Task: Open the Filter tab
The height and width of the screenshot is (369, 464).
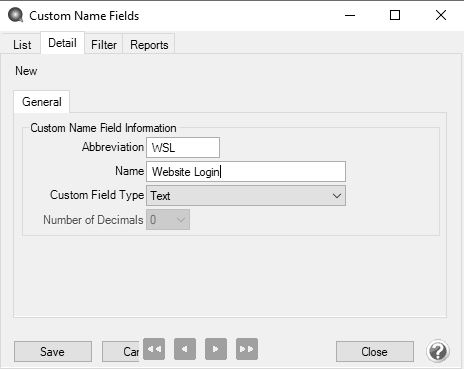Action: point(104,45)
